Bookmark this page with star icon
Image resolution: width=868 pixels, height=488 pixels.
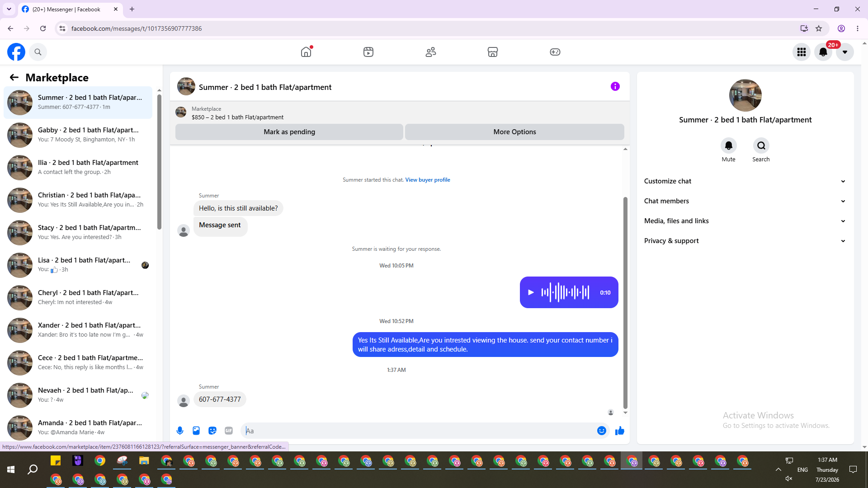819,28
